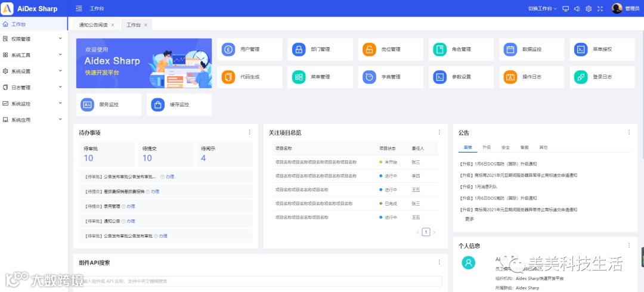Select the 升级 announcement tab
The image size is (644, 292).
pos(487,147)
